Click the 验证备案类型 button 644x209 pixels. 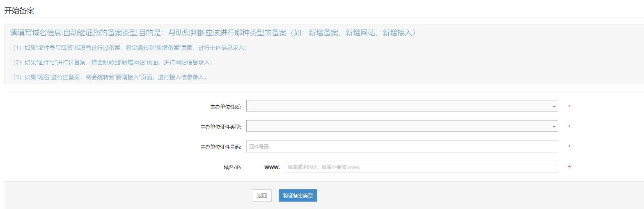pyautogui.click(x=298, y=196)
